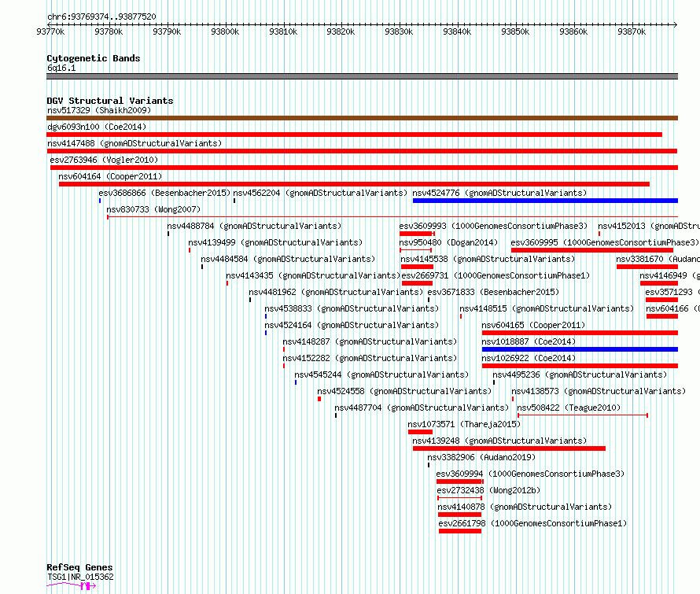Click nsv950480 (Dogan2014) label
The height and width of the screenshot is (594, 700).
tap(448, 242)
